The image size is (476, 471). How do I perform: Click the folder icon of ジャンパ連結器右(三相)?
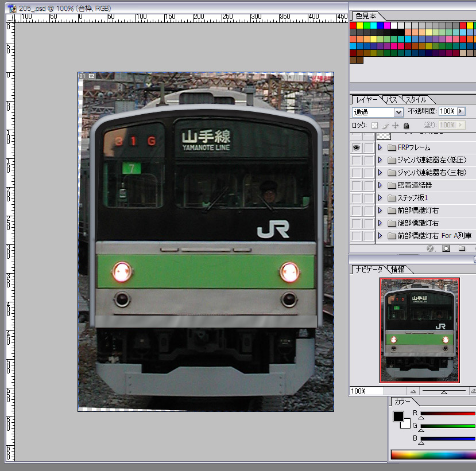pos(392,173)
